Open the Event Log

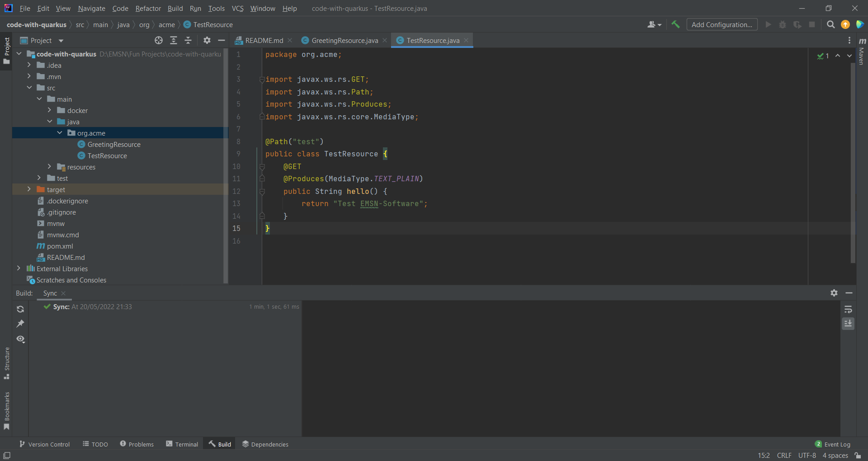point(833,444)
